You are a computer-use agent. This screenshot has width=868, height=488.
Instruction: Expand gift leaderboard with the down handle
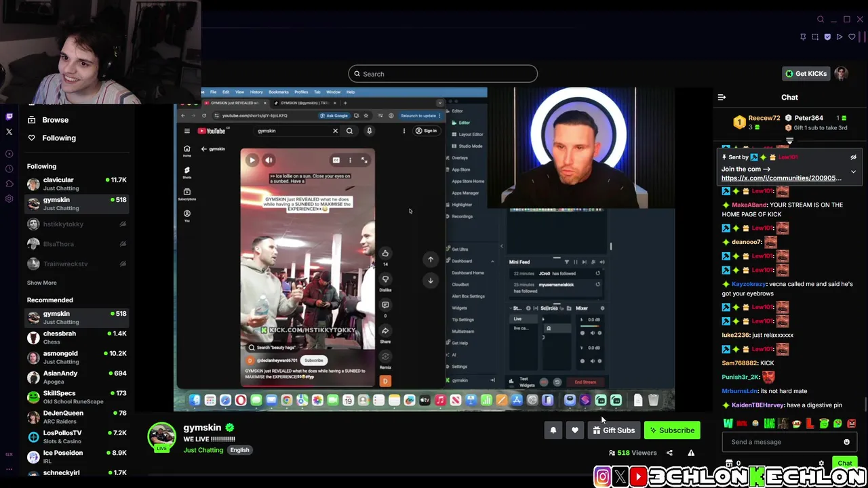point(789,141)
